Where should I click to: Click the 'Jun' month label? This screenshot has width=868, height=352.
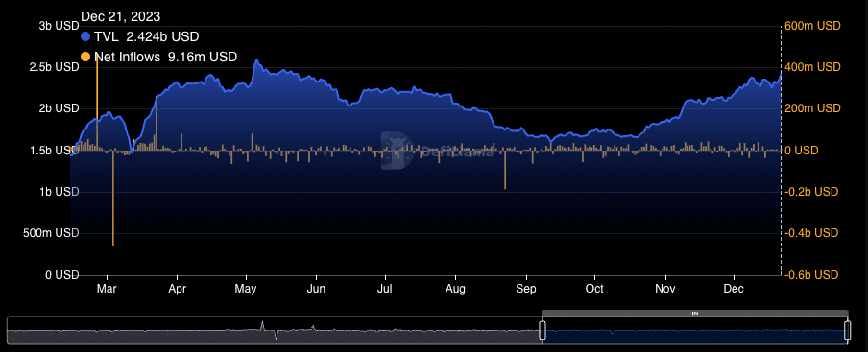click(x=316, y=289)
